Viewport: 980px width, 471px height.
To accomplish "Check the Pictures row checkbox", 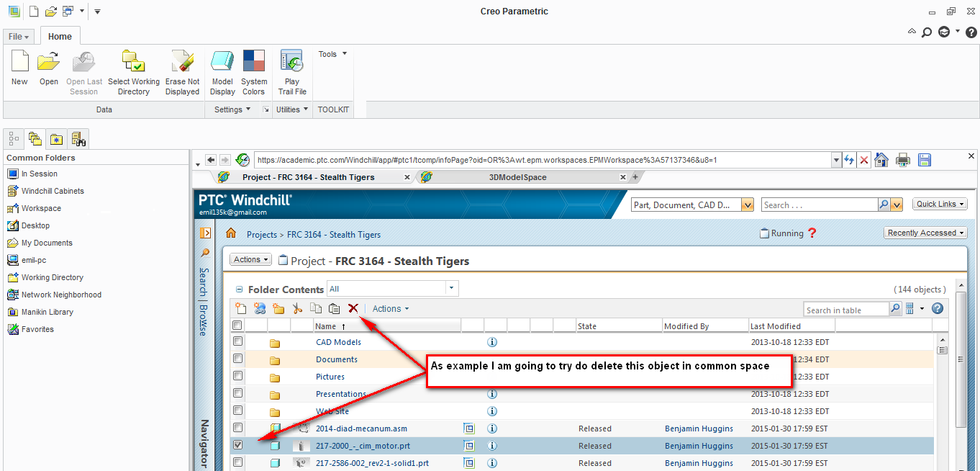I will [x=237, y=376].
